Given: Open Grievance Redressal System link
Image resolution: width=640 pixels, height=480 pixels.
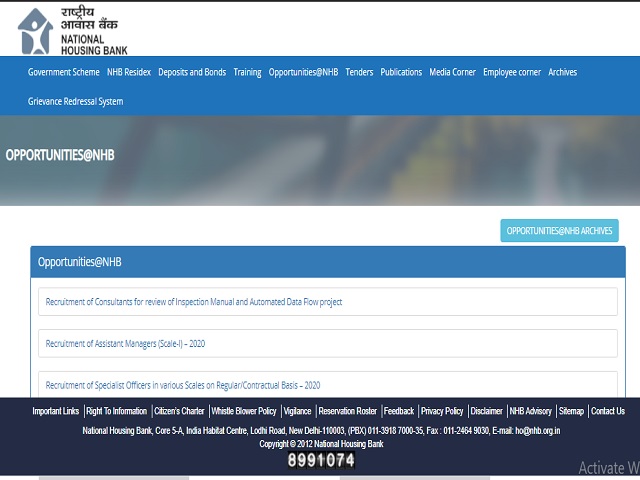Looking at the screenshot, I should [x=76, y=101].
